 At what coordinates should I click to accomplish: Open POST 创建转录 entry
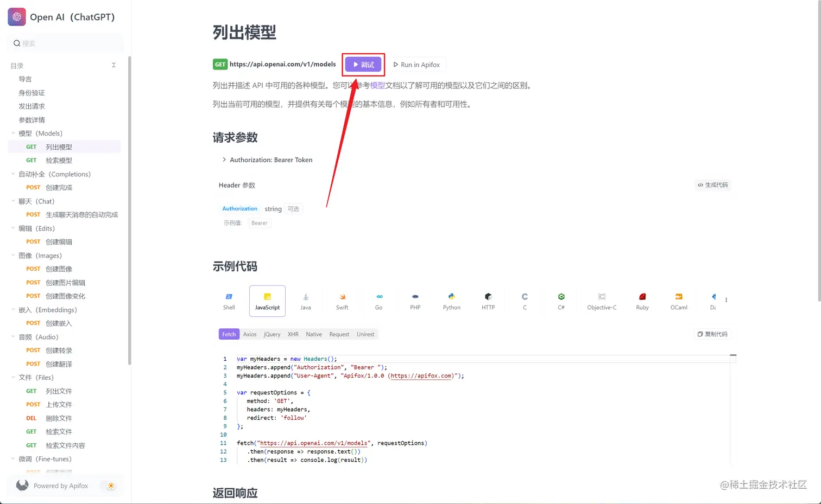(x=64, y=350)
